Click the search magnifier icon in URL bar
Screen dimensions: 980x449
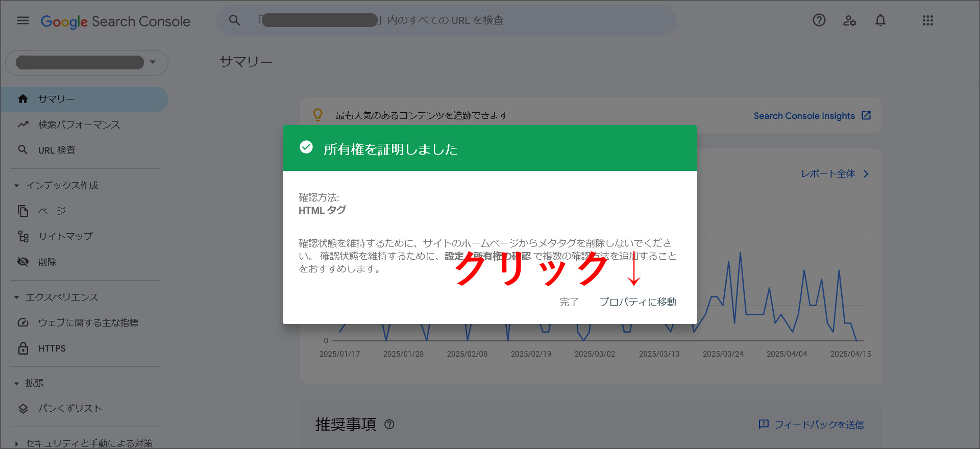[x=234, y=20]
